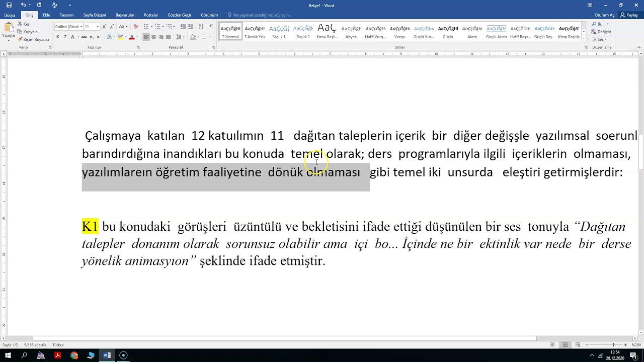Toggle show paragraph marks (¶)

[x=211, y=27]
